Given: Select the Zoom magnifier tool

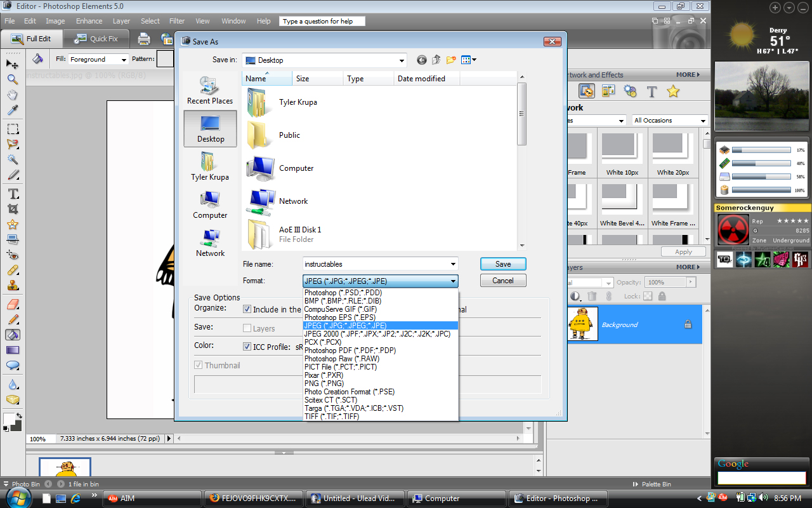Looking at the screenshot, I should pyautogui.click(x=12, y=79).
